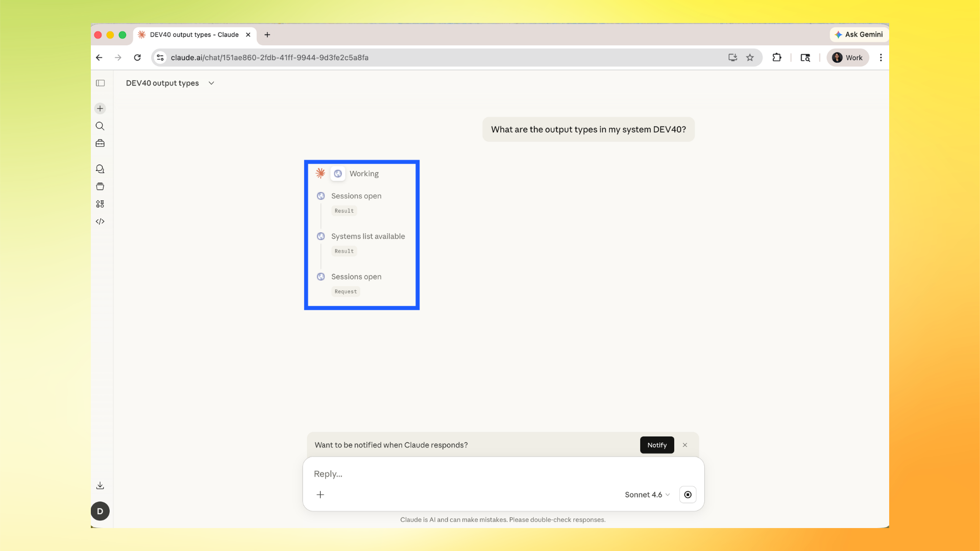Start a new chat with the plus icon
The image size is (980, 551).
pyautogui.click(x=100, y=108)
